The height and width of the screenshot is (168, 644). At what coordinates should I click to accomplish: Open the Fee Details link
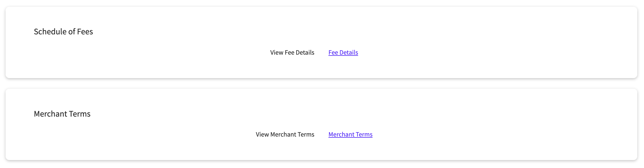pyautogui.click(x=343, y=53)
